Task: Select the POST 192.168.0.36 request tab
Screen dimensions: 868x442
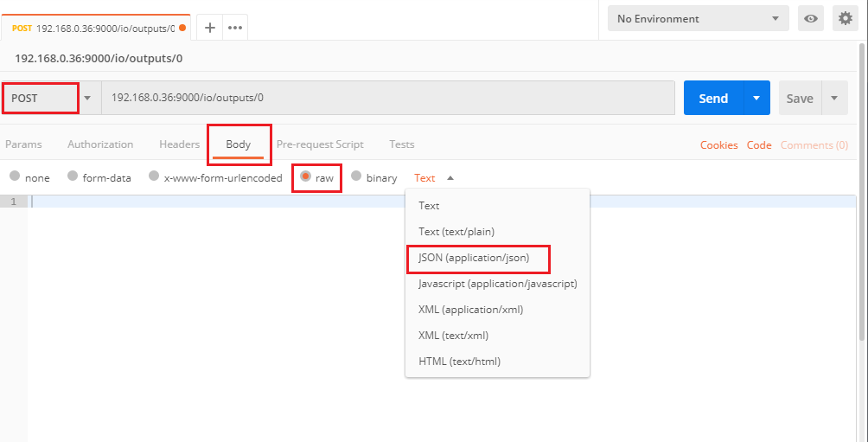Action: click(x=95, y=28)
